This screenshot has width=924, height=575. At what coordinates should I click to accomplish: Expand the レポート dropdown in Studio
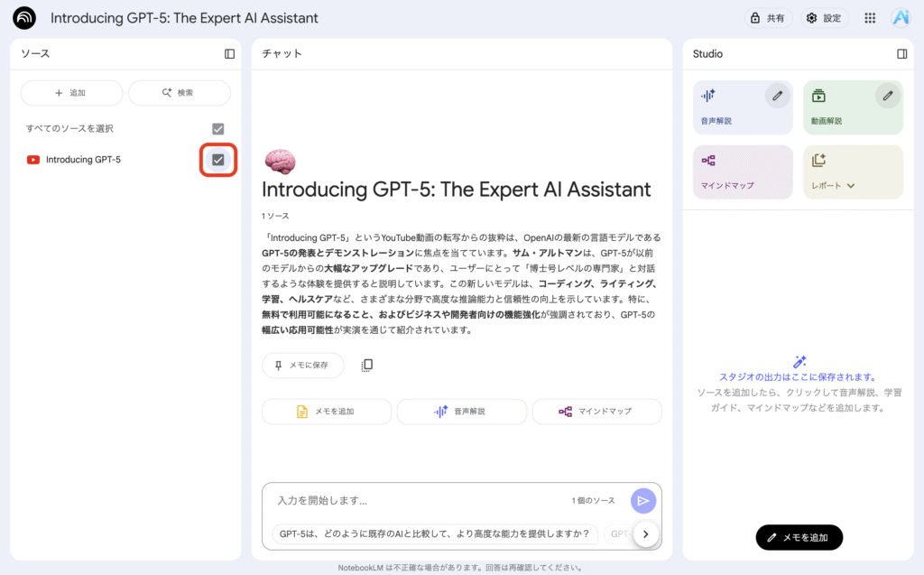[850, 186]
